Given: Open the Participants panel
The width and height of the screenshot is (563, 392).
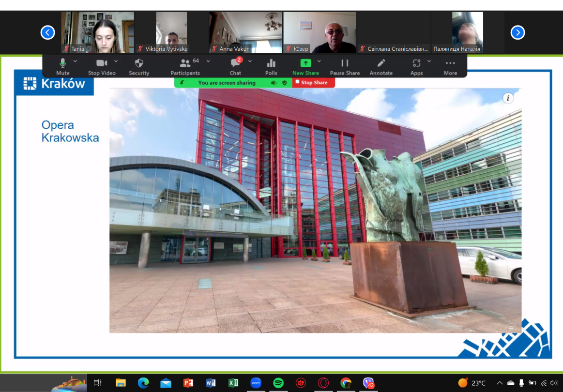Looking at the screenshot, I should click(185, 67).
